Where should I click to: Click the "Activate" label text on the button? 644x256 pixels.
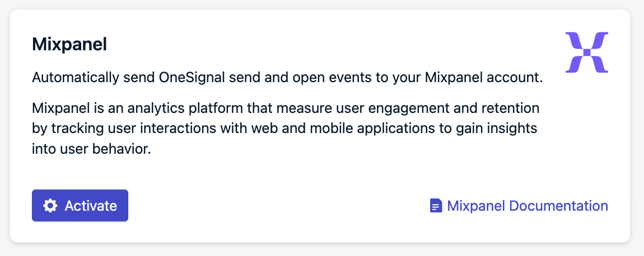tap(91, 206)
